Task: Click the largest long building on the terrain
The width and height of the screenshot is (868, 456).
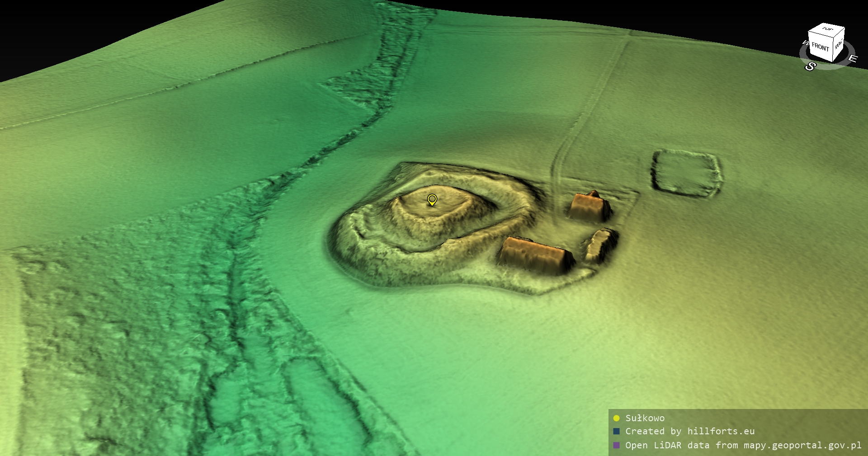Action: coord(534,255)
